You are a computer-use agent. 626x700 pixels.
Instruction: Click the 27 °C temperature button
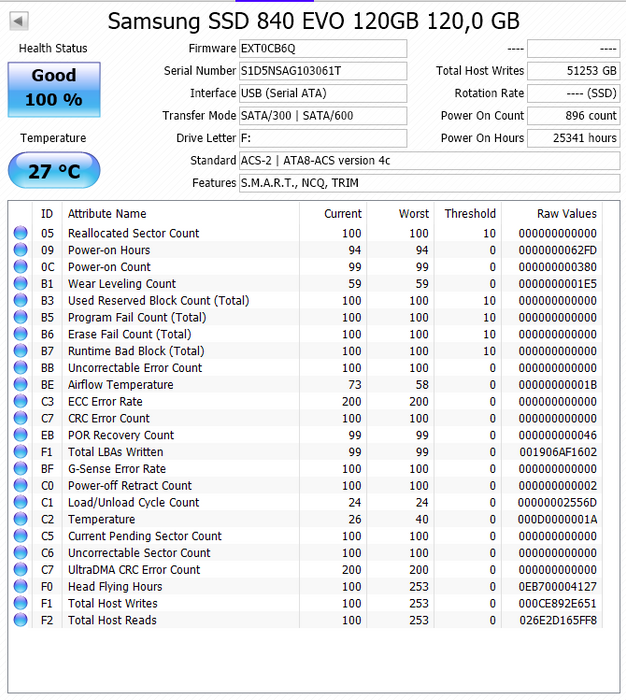54,171
